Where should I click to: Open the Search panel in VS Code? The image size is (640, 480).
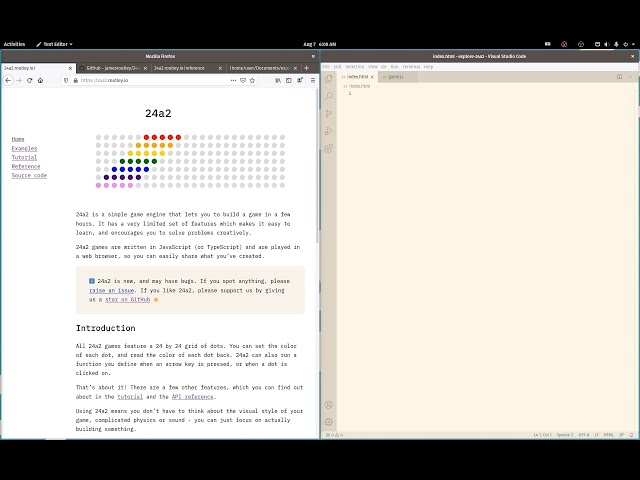pos(329,96)
